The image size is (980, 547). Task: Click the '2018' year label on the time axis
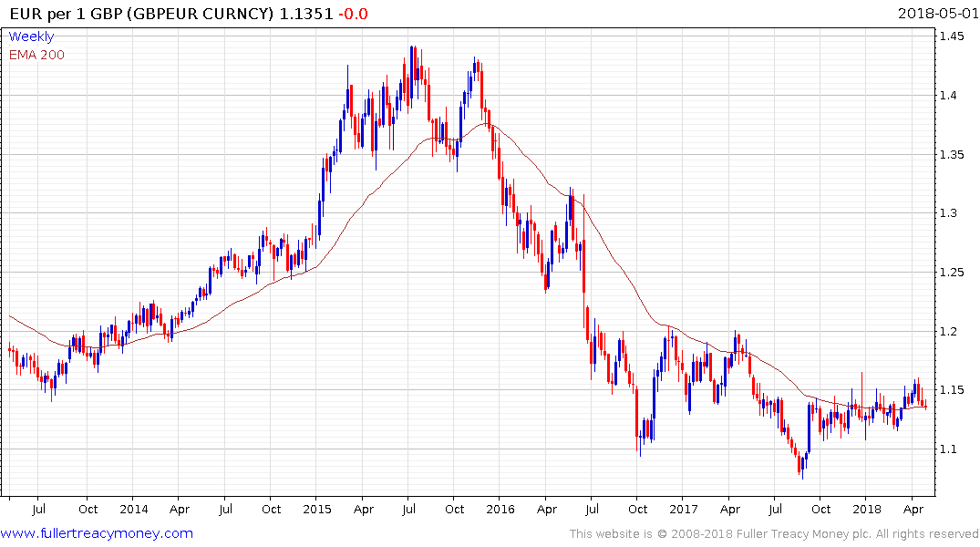click(867, 509)
